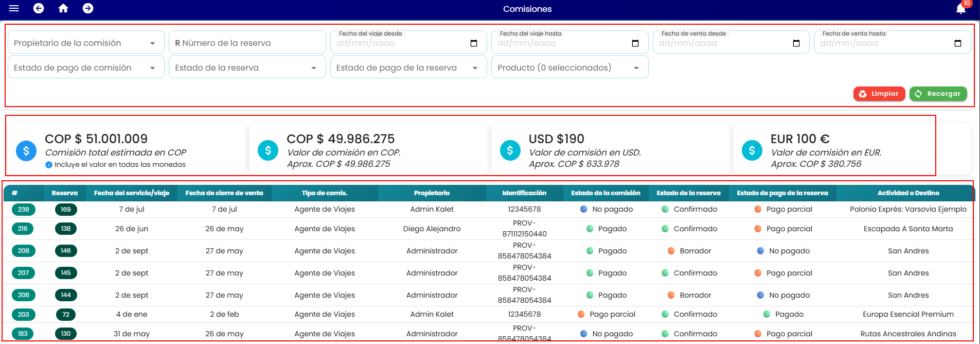Open the notifications bell
The width and height of the screenshot is (980, 344).
961,9
